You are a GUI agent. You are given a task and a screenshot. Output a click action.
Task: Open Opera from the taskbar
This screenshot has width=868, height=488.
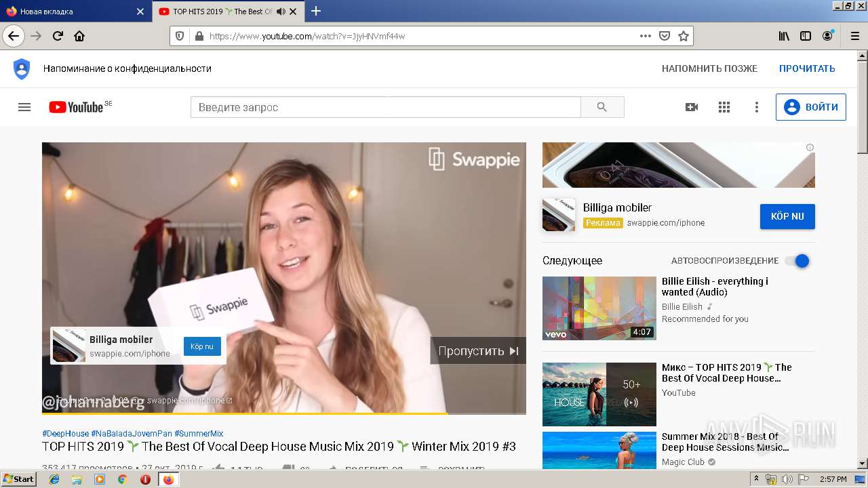point(145,479)
